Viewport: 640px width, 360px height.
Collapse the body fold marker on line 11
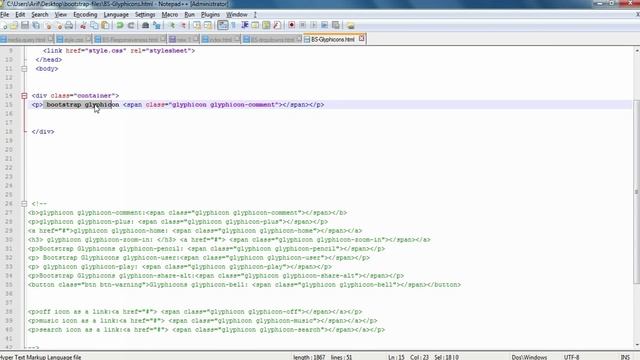24,69
